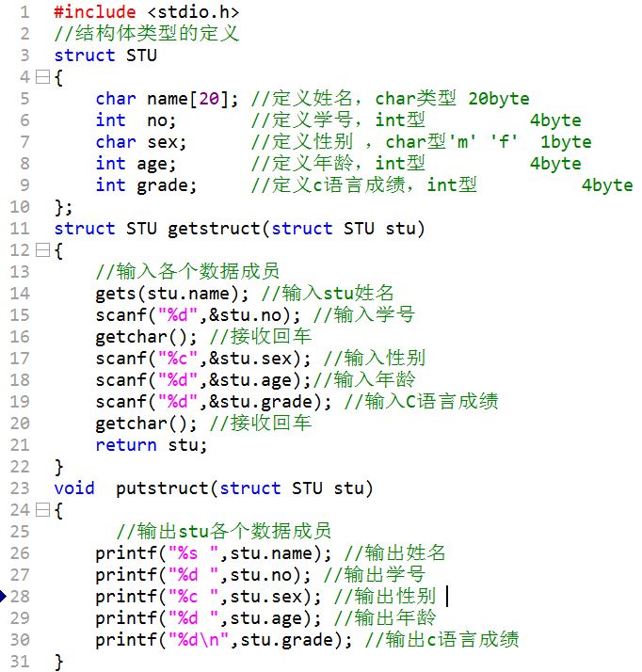Click 'grade;' member declaration on line 9
Image resolution: width=642 pixels, height=672 pixels.
point(167,185)
